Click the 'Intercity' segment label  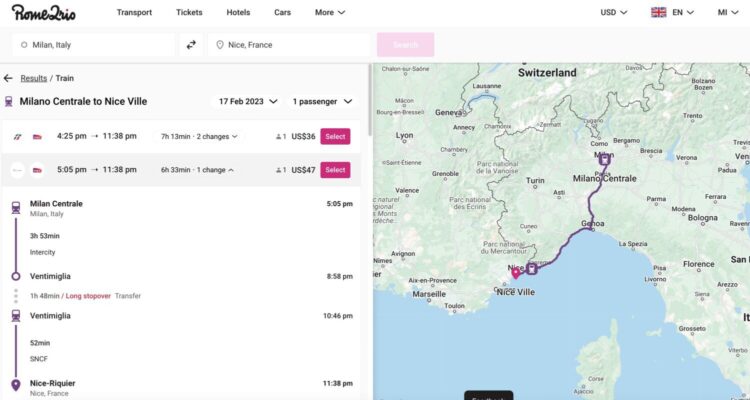pos(43,252)
